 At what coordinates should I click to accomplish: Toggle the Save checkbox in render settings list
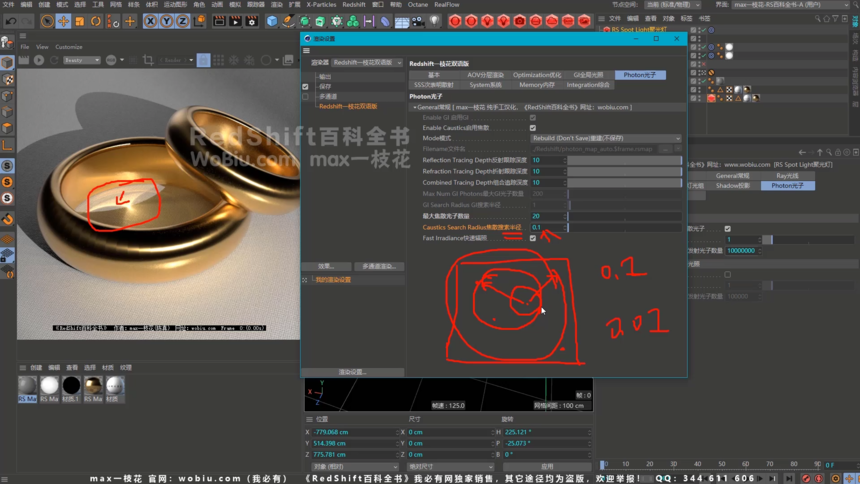[305, 87]
